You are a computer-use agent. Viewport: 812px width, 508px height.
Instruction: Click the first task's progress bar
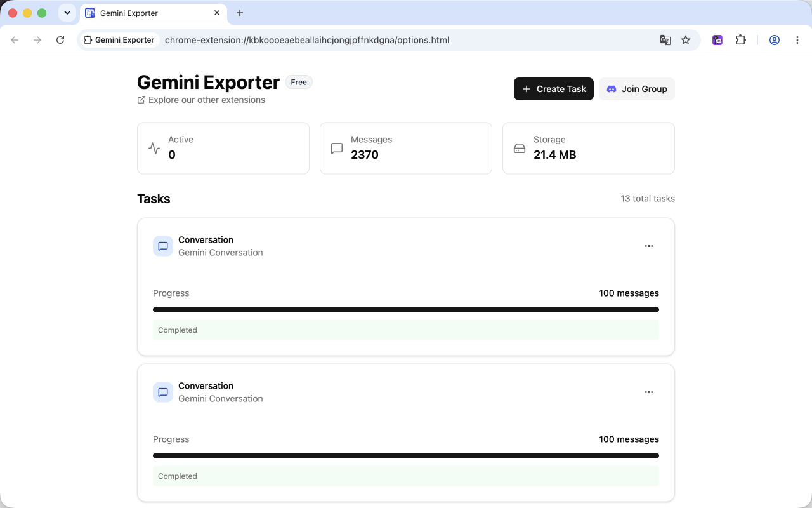click(x=406, y=310)
